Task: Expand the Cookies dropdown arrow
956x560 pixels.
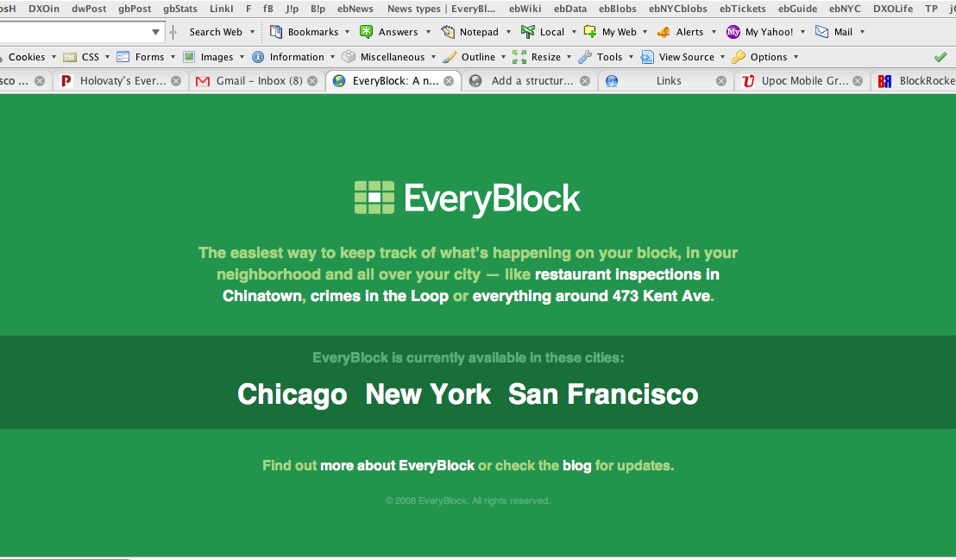Action: pos(53,57)
